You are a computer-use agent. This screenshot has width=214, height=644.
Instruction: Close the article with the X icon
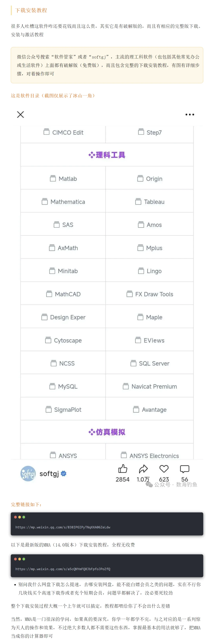point(20,115)
